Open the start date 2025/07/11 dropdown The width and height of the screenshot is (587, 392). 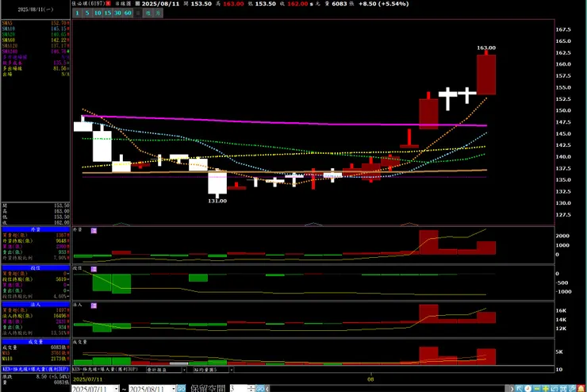(x=116, y=389)
